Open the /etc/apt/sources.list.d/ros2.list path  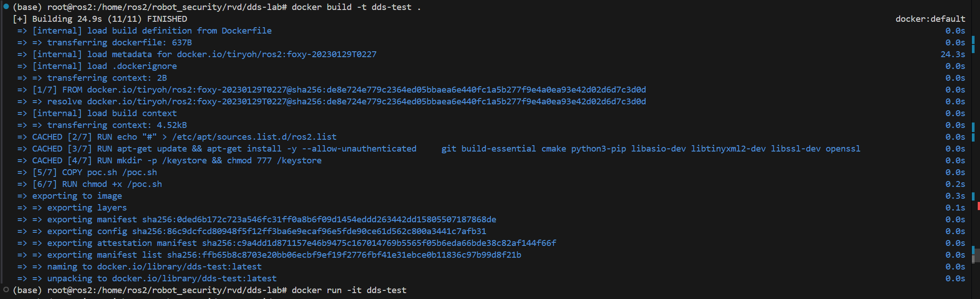(x=254, y=137)
